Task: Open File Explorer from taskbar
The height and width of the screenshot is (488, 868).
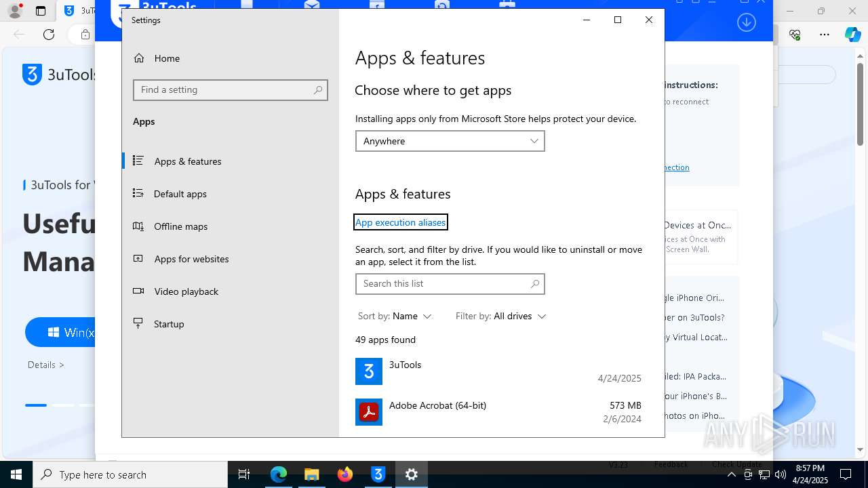Action: tap(312, 474)
